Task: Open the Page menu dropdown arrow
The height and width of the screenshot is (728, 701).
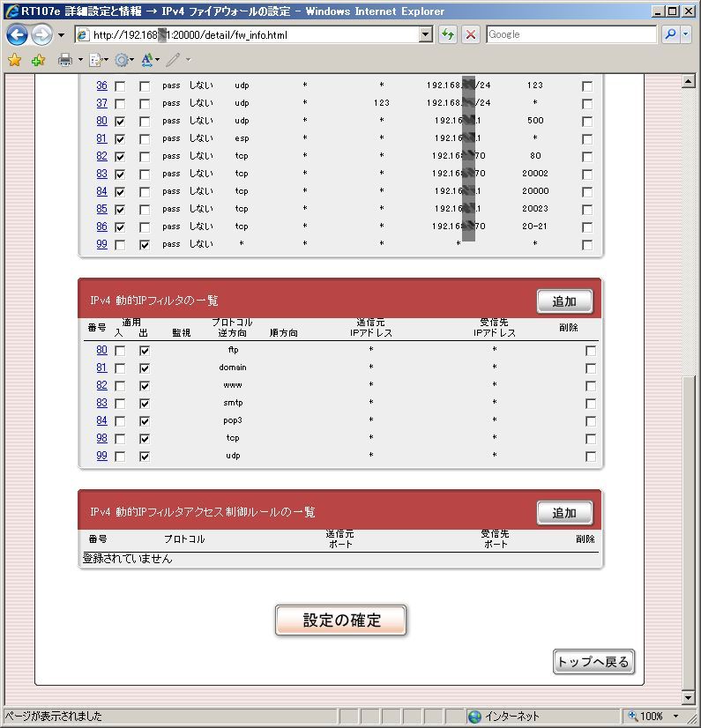Action: point(107,60)
